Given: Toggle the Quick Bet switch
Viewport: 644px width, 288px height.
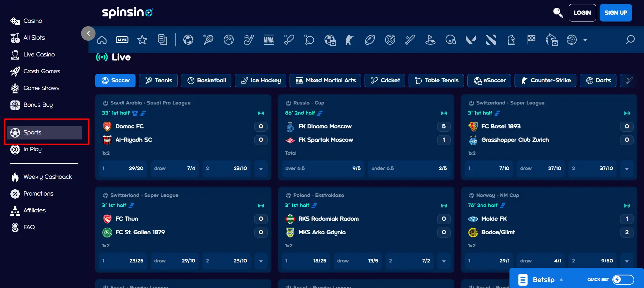Looking at the screenshot, I should point(623,280).
